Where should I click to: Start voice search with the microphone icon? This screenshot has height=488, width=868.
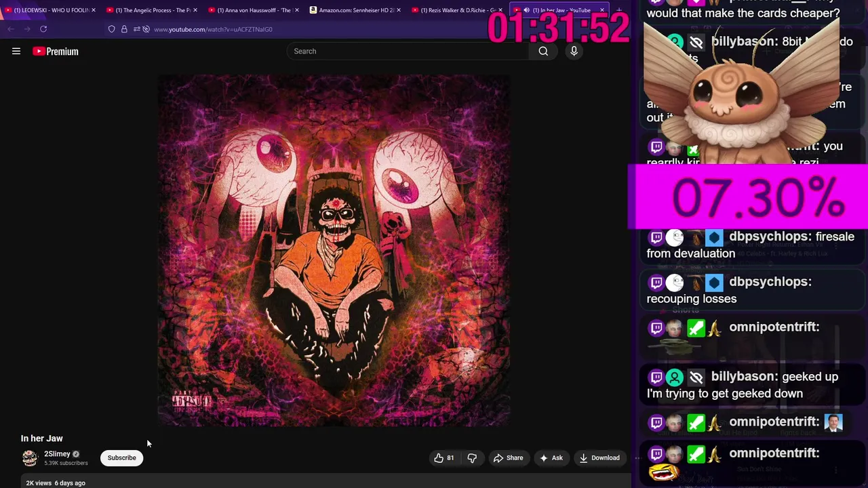(574, 51)
